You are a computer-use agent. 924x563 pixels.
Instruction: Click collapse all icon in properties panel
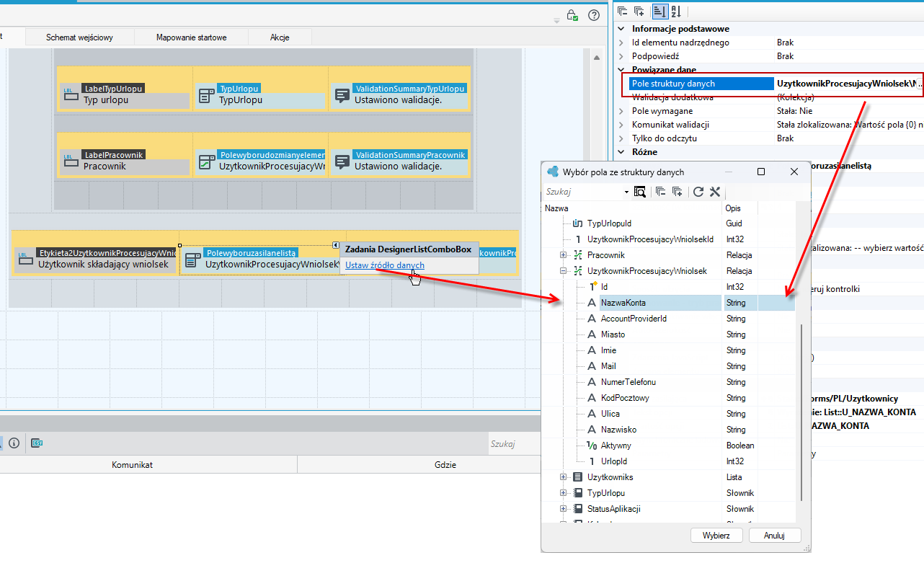[x=623, y=11]
